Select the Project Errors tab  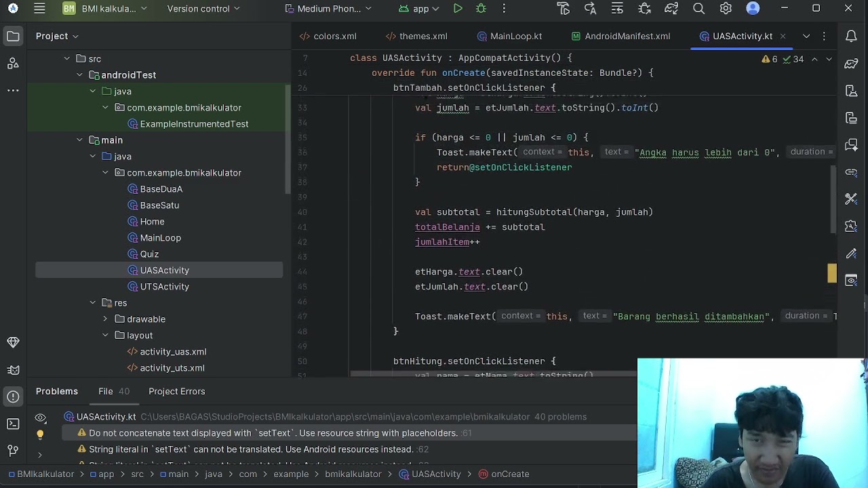[176, 391]
